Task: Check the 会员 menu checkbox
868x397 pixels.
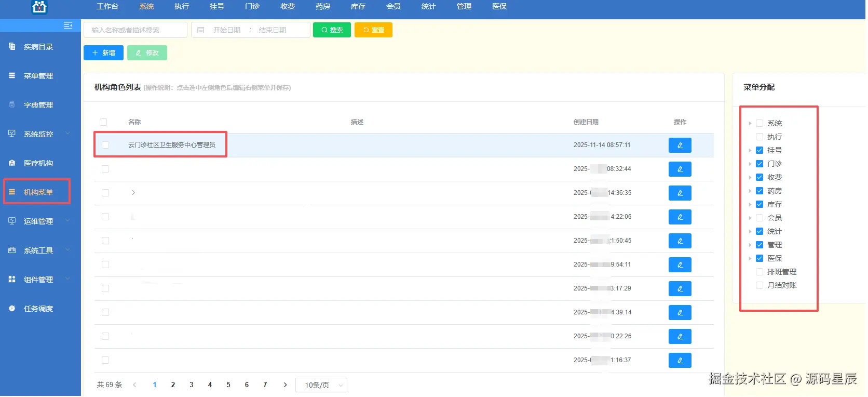Action: (759, 218)
